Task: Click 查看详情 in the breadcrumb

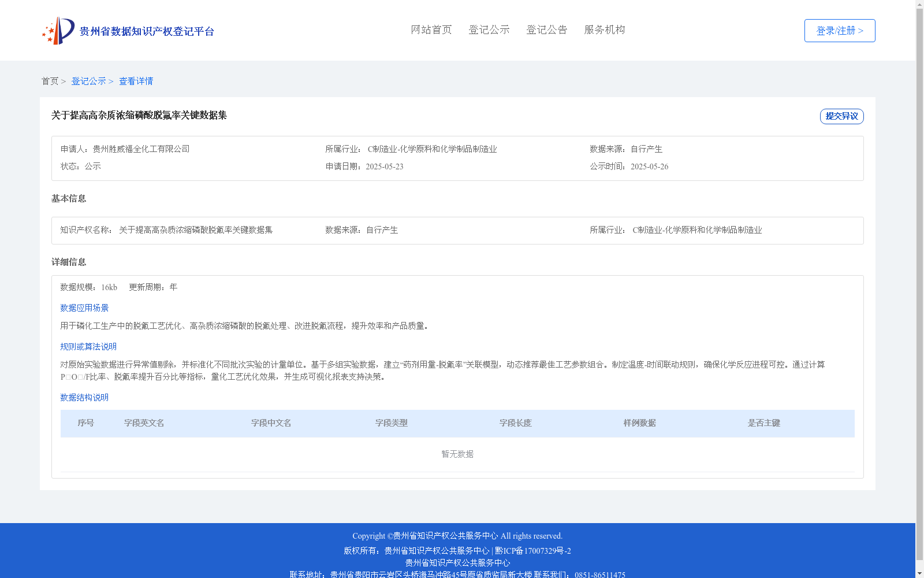Action: pos(136,81)
